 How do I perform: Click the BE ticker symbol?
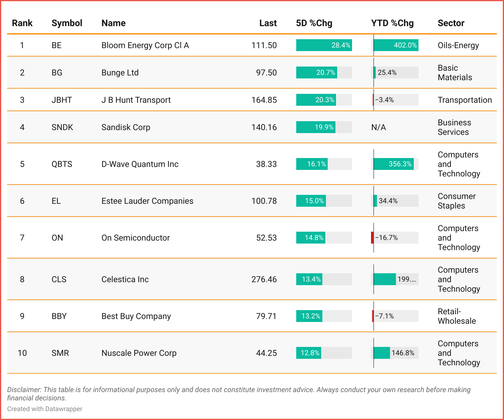[56, 45]
